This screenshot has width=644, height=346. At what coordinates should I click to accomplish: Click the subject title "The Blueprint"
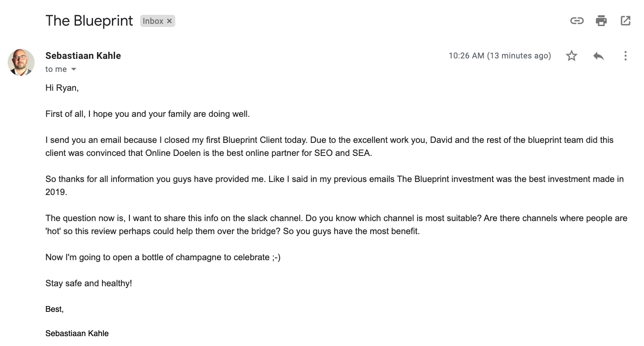coord(89,21)
